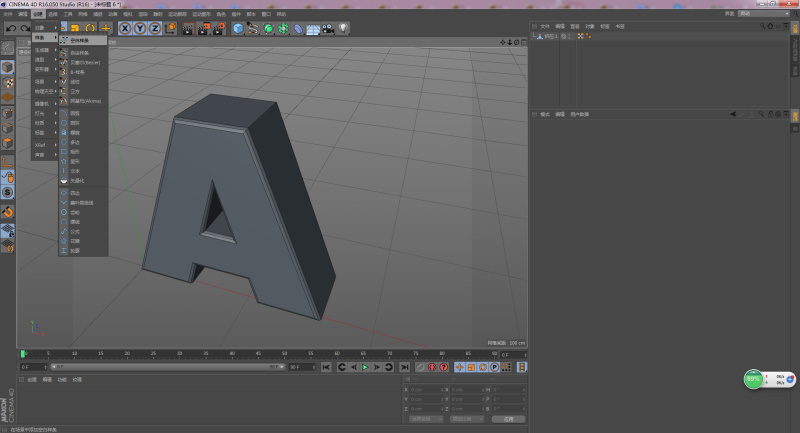Toggle the P parameter key button
Image resolution: width=800 pixels, height=433 pixels.
click(x=494, y=367)
